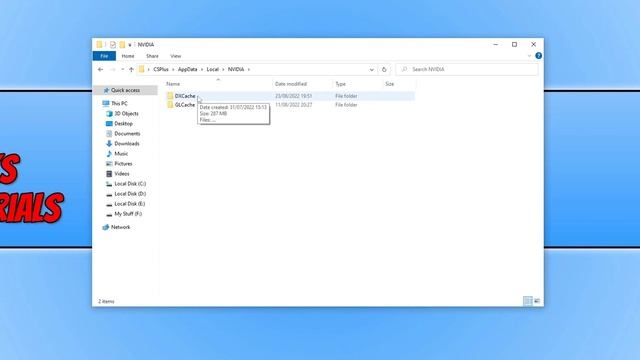Screen dimensions: 640x360
Task: Open Local Disk (E:) in sidebar
Action: pyautogui.click(x=129, y=204)
